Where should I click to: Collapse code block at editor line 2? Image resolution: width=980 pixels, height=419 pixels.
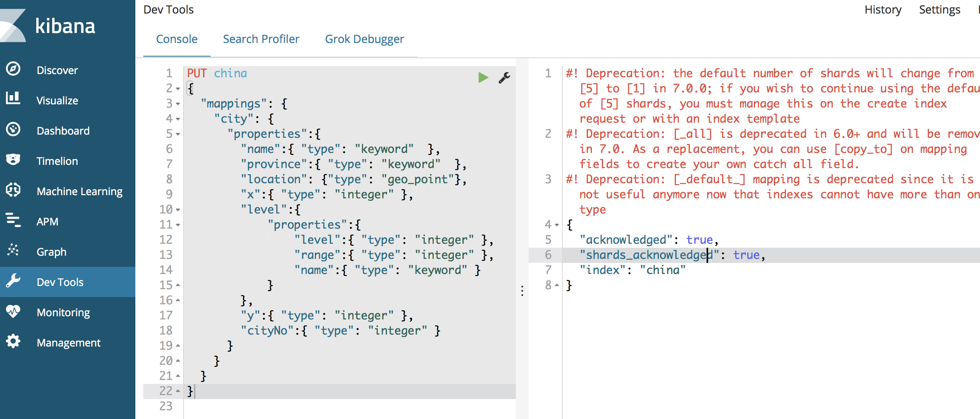click(x=178, y=89)
